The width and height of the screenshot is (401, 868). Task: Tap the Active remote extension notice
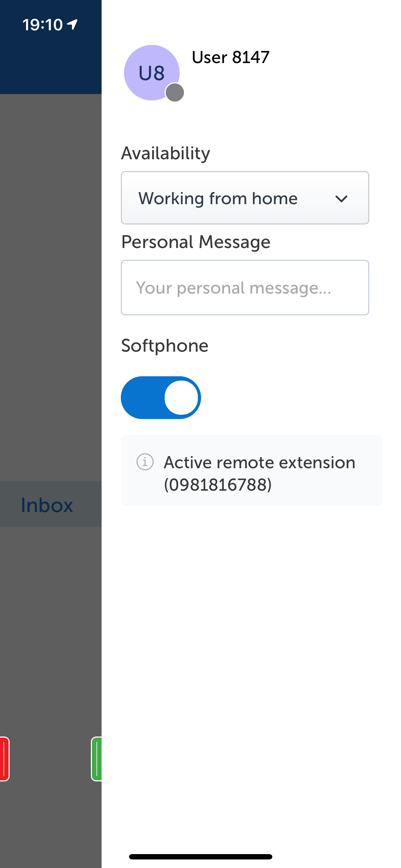(259, 463)
